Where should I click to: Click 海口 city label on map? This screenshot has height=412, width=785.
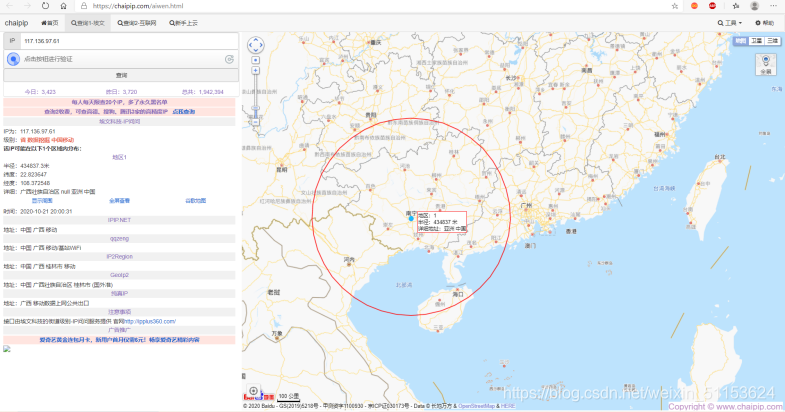tap(458, 294)
